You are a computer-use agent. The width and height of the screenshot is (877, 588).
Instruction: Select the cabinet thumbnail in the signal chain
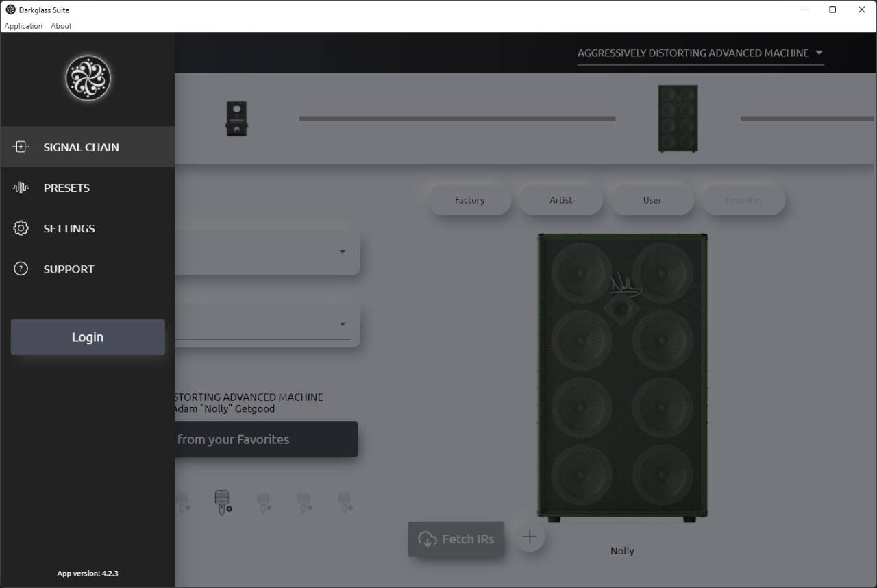pos(678,119)
